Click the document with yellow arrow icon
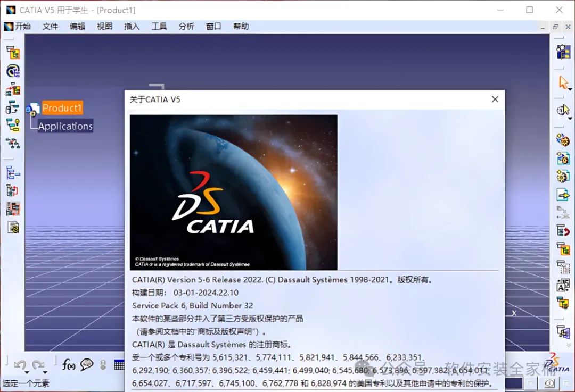This screenshot has width=575, height=392. [x=563, y=195]
